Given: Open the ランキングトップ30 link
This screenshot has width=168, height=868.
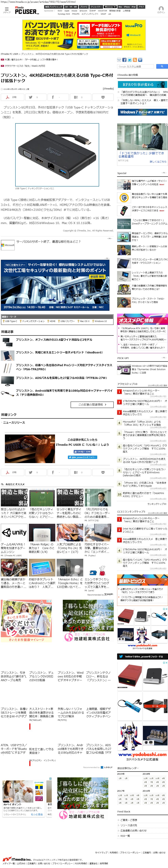Looking at the screenshot, I should point(157,504).
